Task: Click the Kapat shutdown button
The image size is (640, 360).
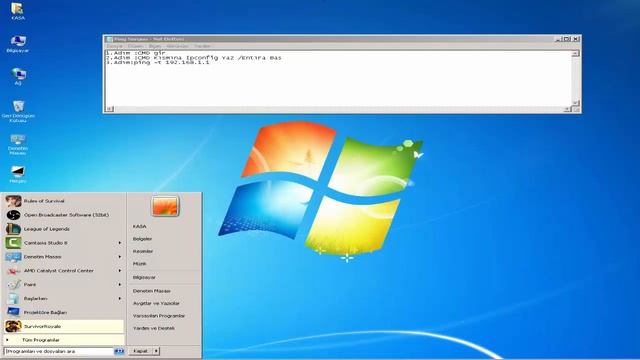Action: 141,351
